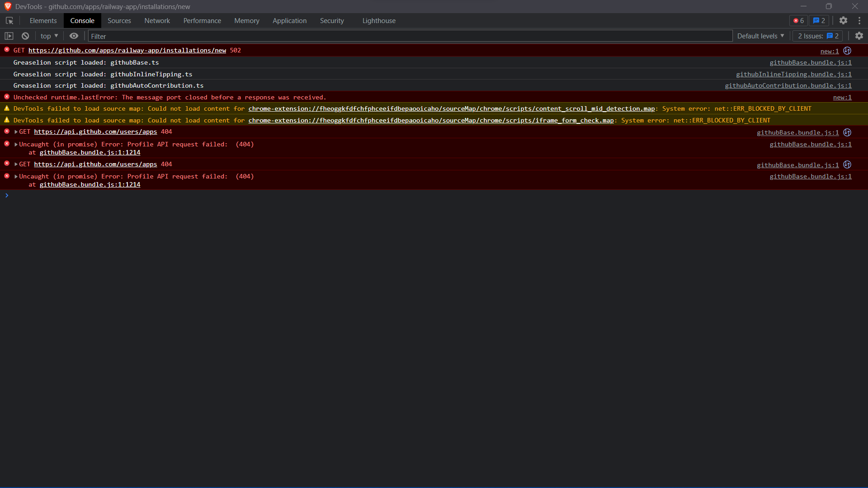Select the inspect element cursor tool
868x488 pixels.
tap(9, 20)
